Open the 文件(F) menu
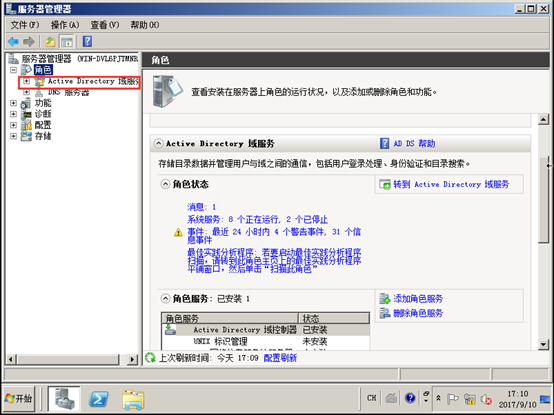The height and width of the screenshot is (415, 554). [25, 25]
